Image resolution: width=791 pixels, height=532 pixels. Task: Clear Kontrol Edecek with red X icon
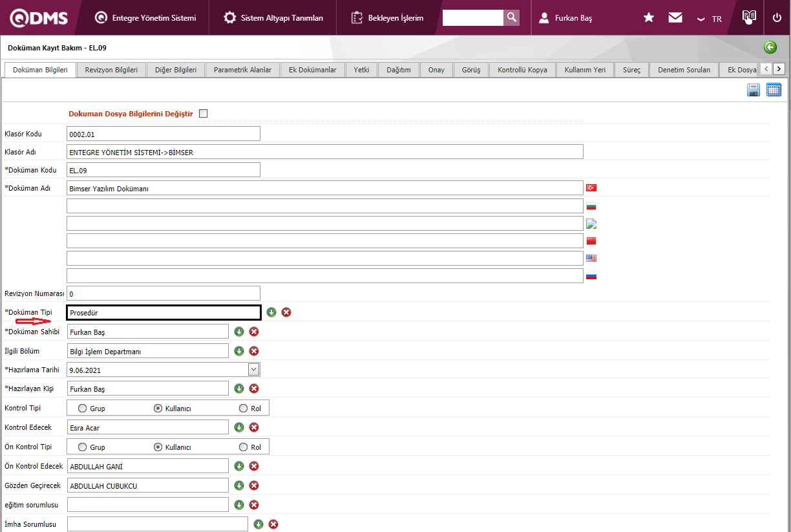coord(254,427)
